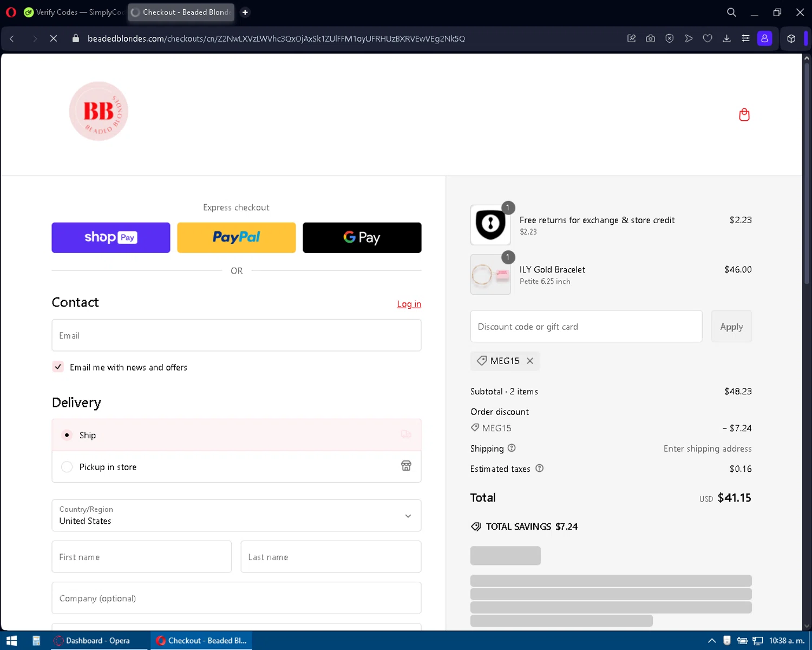Click the battery tray icon

(742, 641)
